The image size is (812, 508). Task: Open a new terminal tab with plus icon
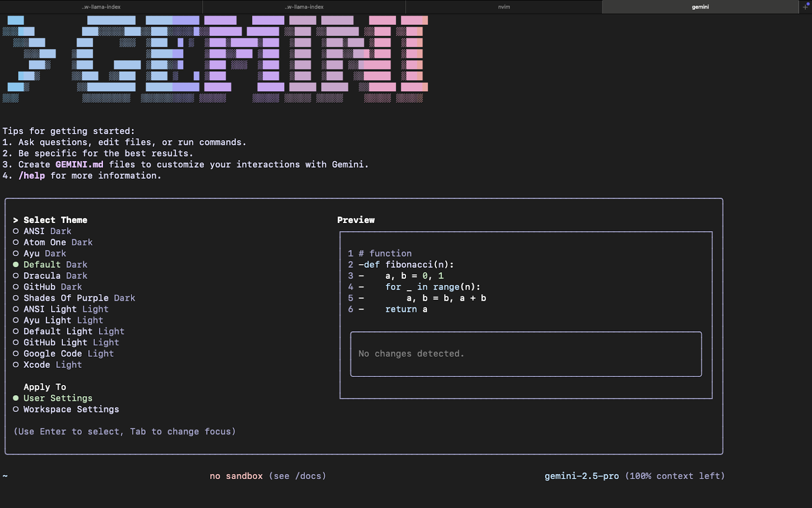tap(805, 7)
